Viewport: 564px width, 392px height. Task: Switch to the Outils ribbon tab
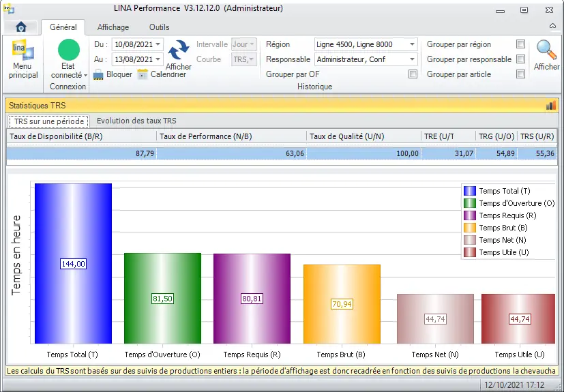coord(159,27)
